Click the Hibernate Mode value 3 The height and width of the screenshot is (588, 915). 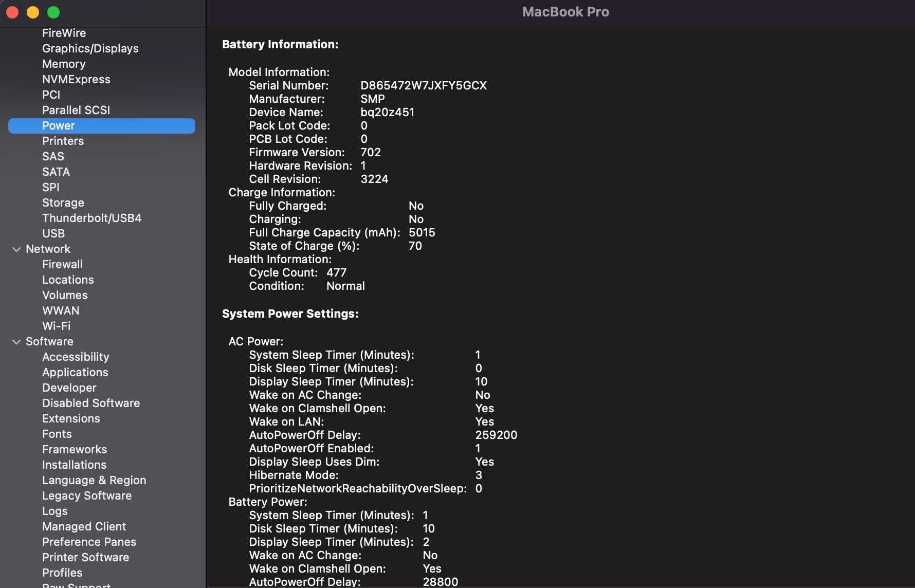coord(479,475)
